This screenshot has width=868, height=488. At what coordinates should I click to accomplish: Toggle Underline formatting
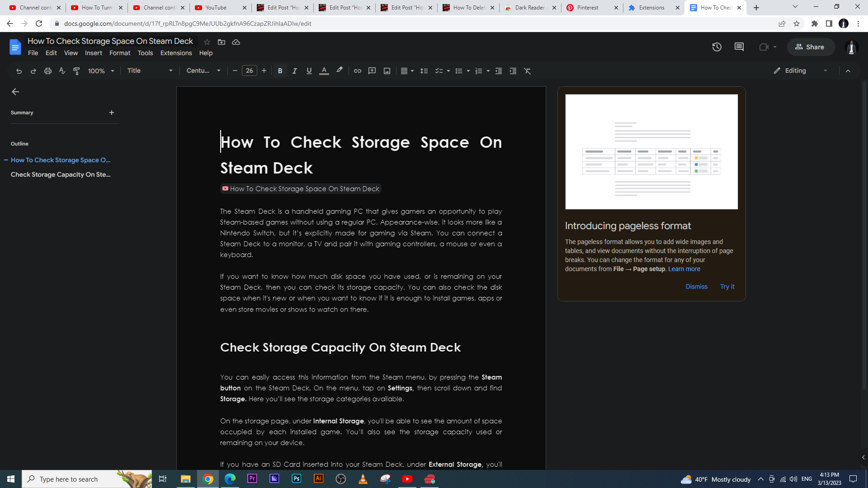(309, 71)
